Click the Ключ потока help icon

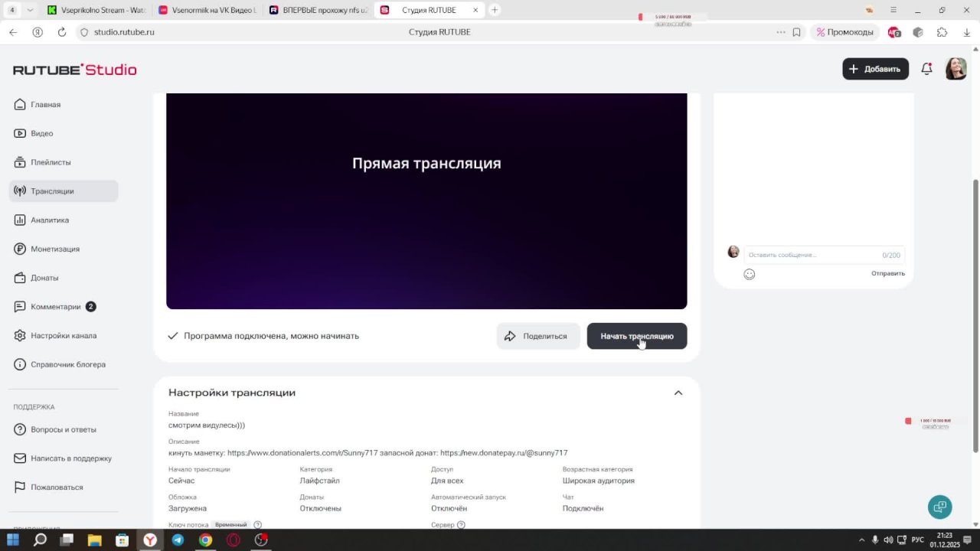click(257, 525)
